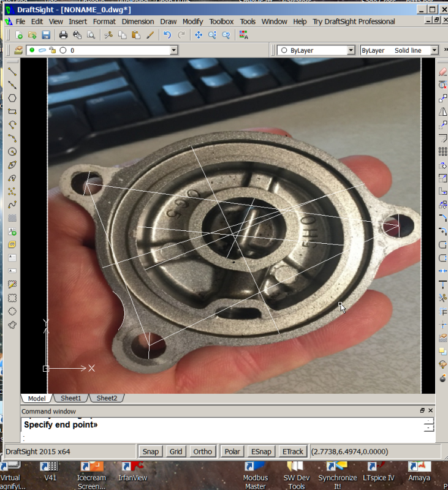Select the Fillet tool

pyautogui.click(x=442, y=218)
